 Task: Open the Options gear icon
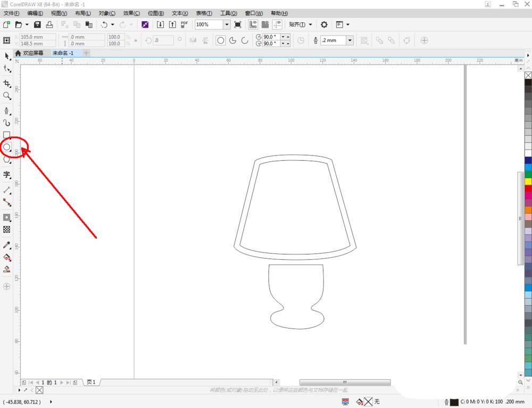324,25
